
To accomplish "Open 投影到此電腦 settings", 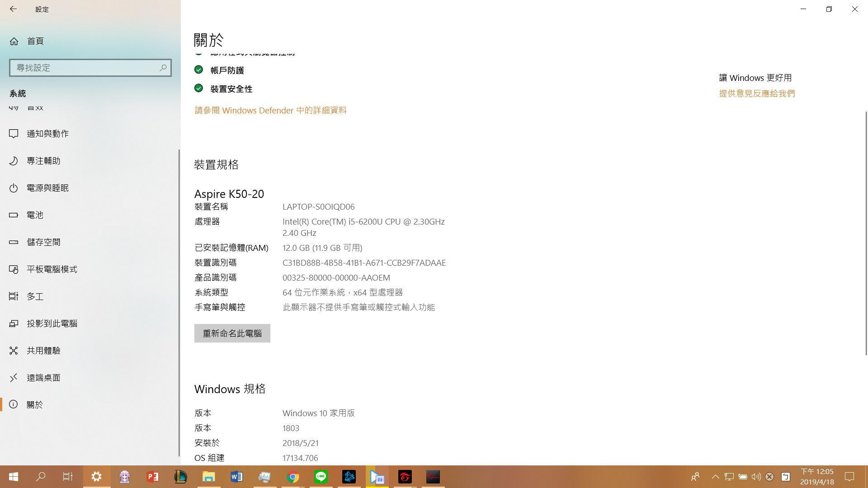I will (90, 324).
